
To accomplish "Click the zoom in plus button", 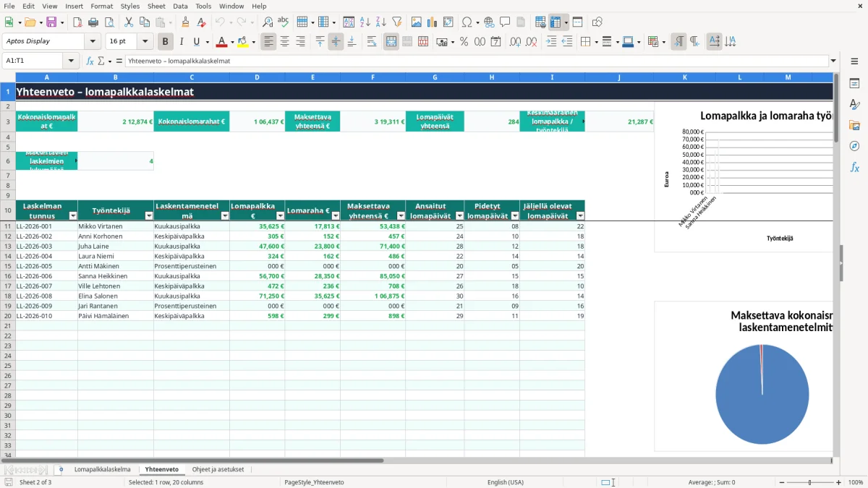I will click(839, 482).
